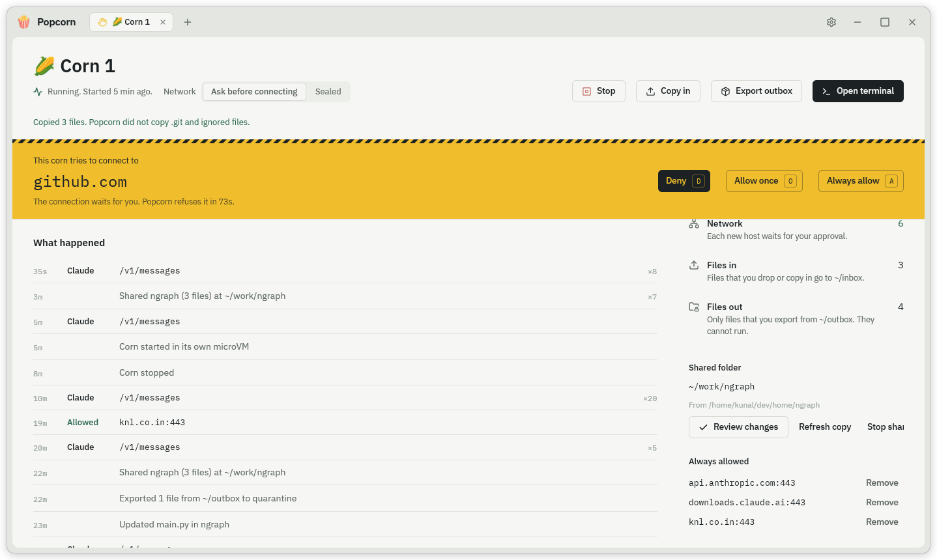Click the Files out count 4
937x560 pixels.
(x=901, y=307)
